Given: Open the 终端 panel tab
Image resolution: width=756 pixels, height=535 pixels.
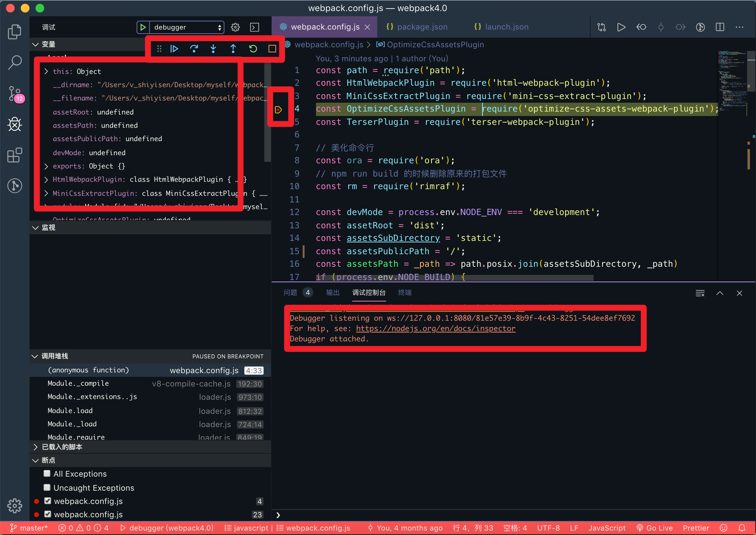Looking at the screenshot, I should click(x=405, y=292).
